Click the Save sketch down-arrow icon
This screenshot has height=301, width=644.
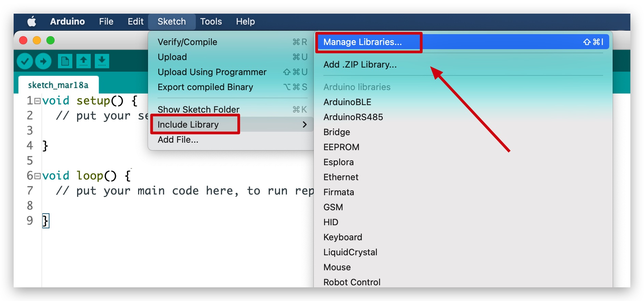pyautogui.click(x=102, y=61)
